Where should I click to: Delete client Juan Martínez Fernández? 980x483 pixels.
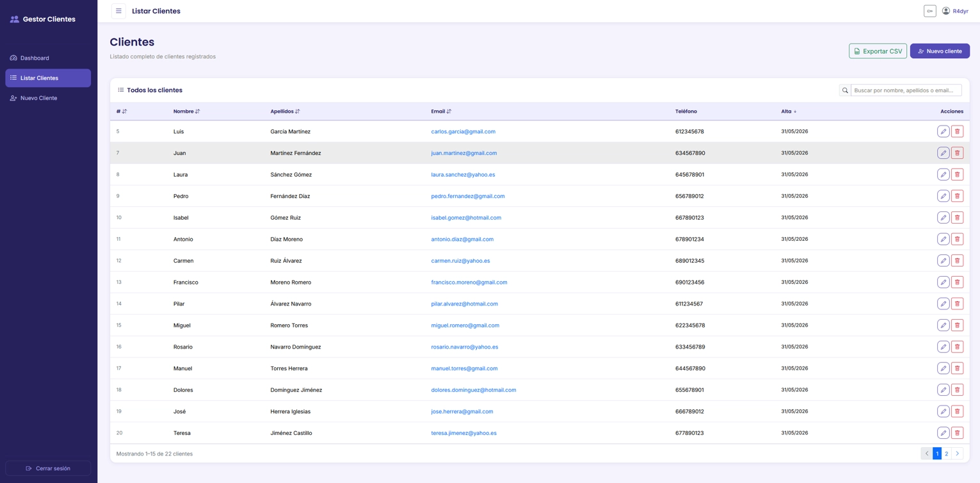point(958,153)
